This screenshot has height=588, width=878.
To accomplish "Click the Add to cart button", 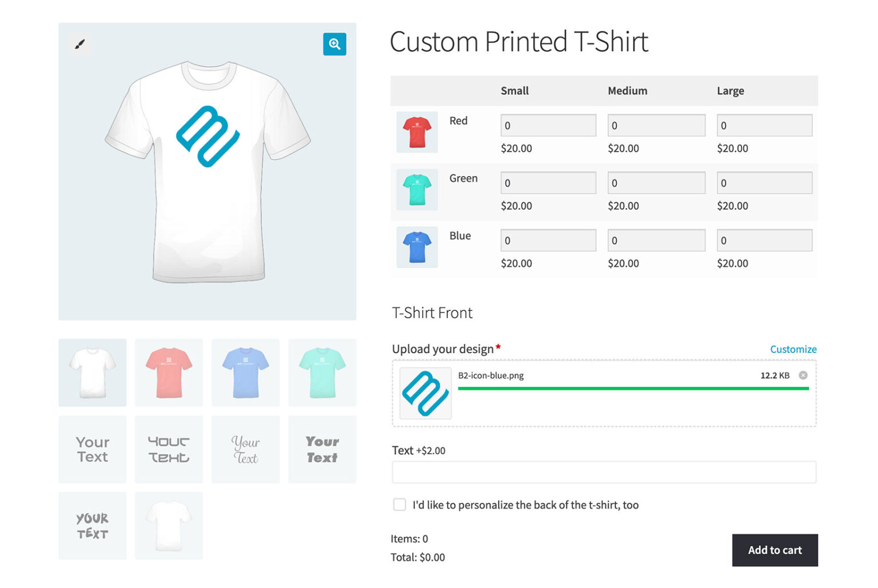I will coord(775,550).
